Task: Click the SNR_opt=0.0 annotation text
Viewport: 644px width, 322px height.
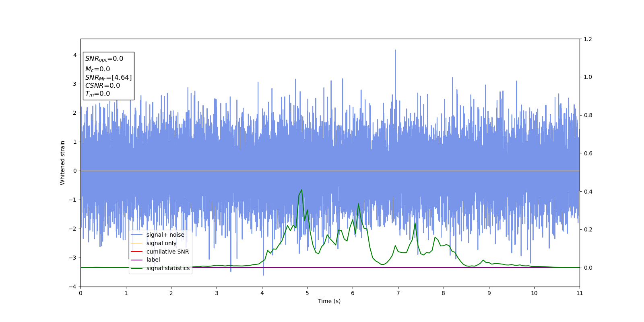Action: coord(104,59)
